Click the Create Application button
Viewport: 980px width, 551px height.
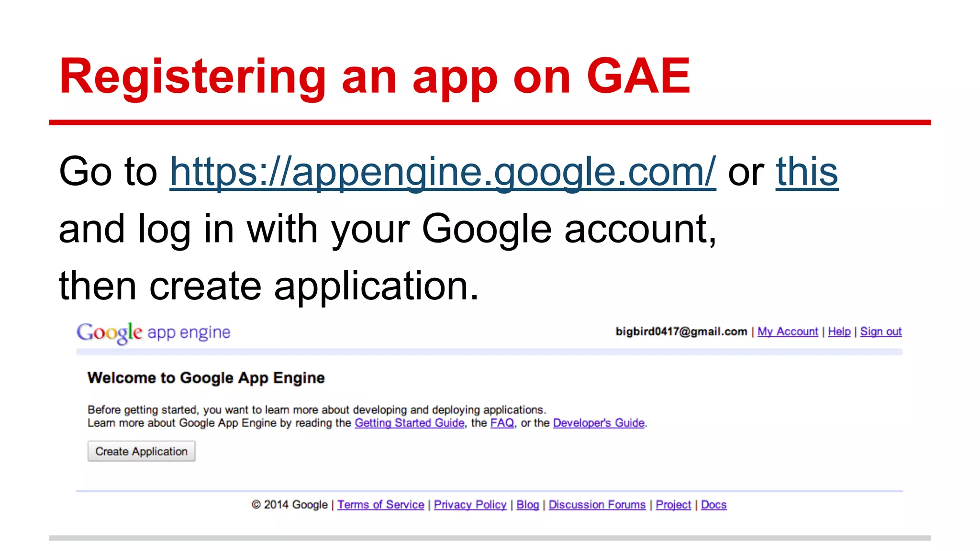142,451
